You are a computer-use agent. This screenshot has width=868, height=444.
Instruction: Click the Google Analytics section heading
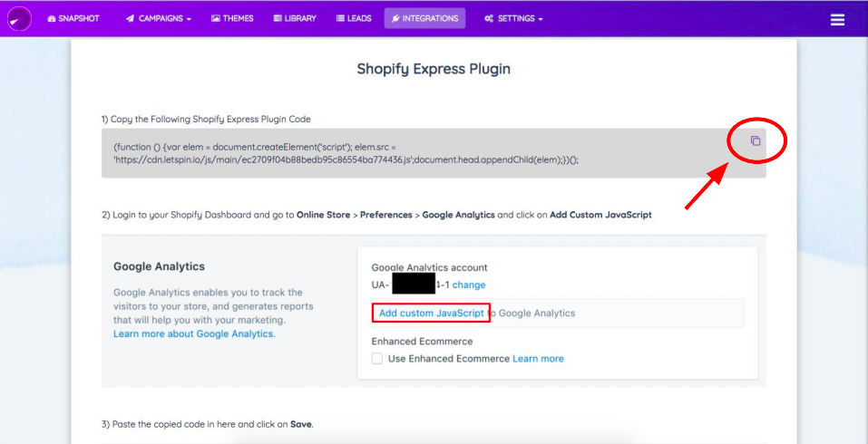click(x=160, y=266)
